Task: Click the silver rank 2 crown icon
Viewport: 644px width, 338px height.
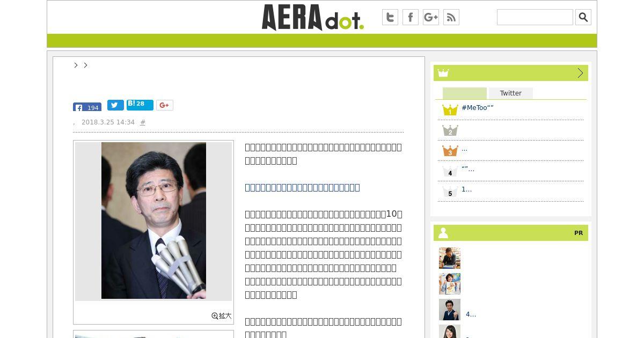Action: 450,130
